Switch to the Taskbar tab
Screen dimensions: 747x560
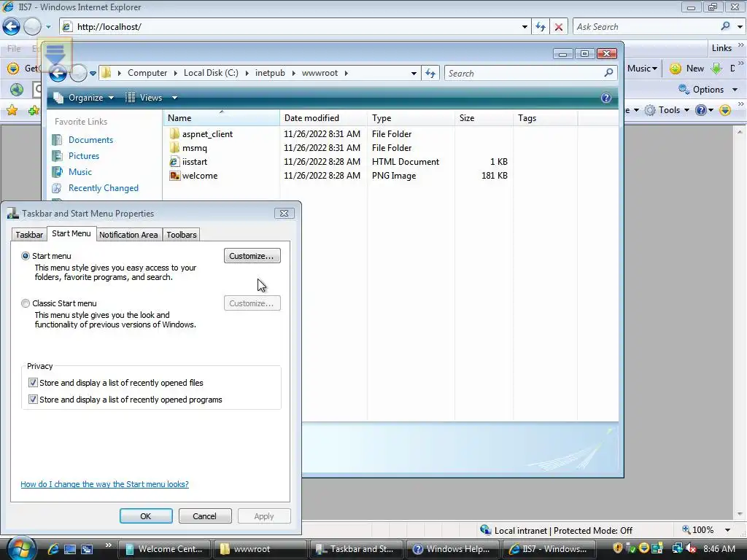(x=29, y=235)
